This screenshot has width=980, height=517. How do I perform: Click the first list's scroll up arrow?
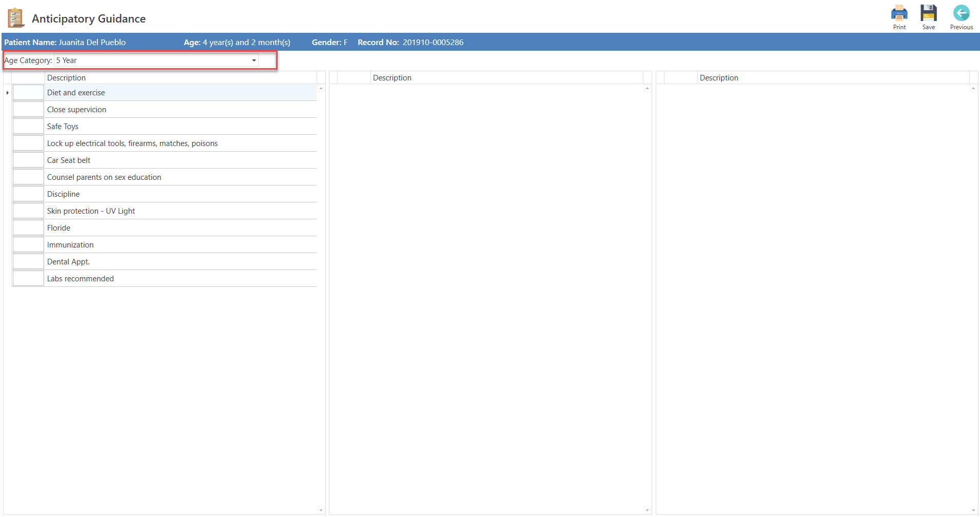321,89
